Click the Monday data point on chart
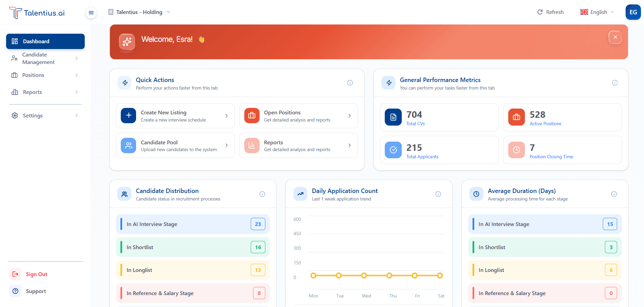Screen dimensions: 644x307 click(313, 275)
